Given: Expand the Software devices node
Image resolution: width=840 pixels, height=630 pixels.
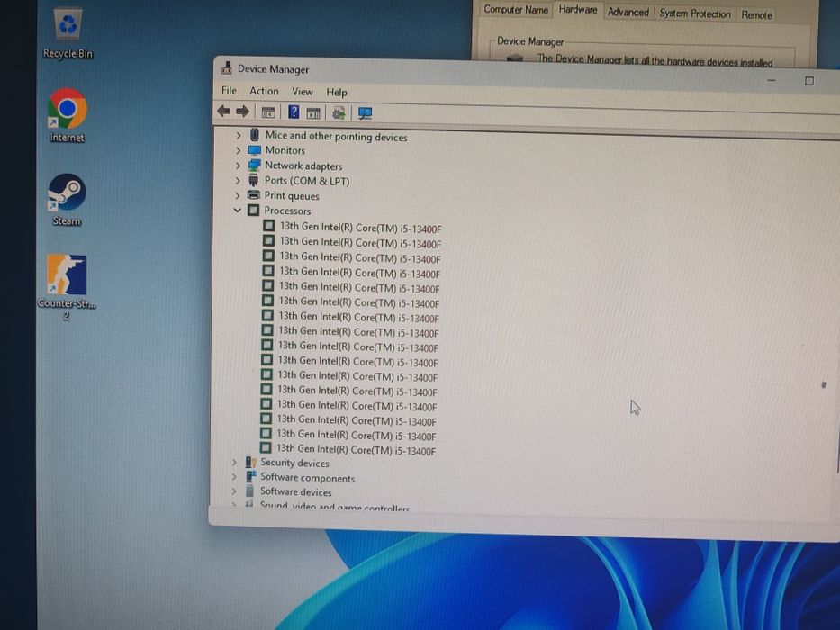Looking at the screenshot, I should 234,490.
